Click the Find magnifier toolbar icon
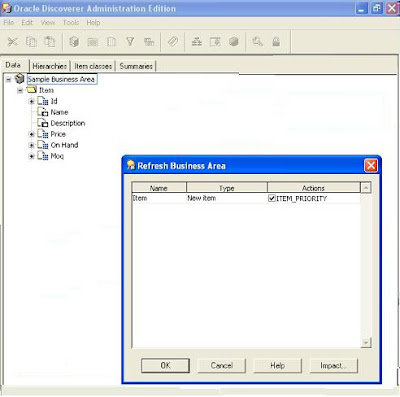This screenshot has width=400, height=397. coord(258,42)
